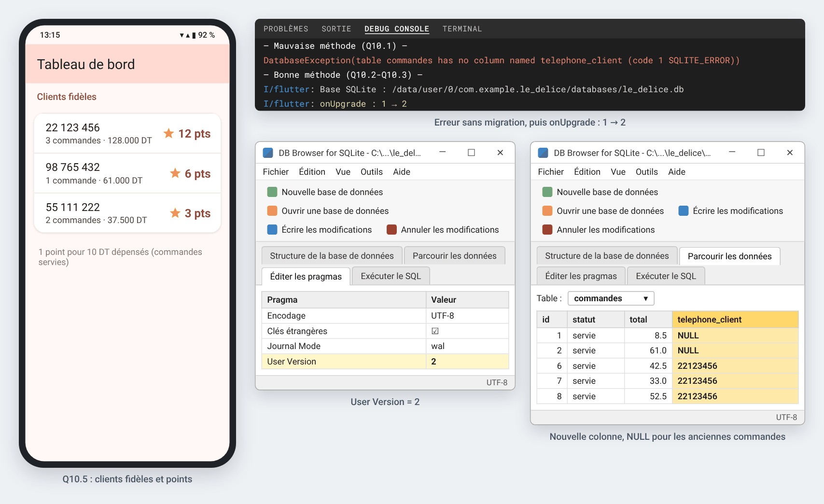Open Éditer les pragmas tab in commandes window
Viewport: 824px width, 504px height.
(x=581, y=276)
